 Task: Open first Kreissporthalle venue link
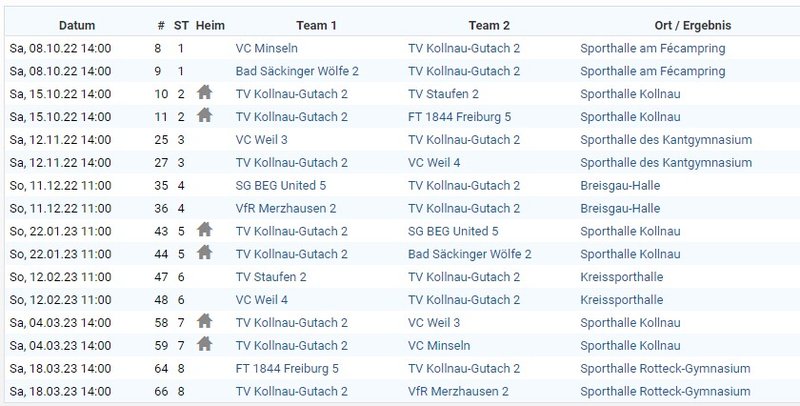click(x=621, y=277)
